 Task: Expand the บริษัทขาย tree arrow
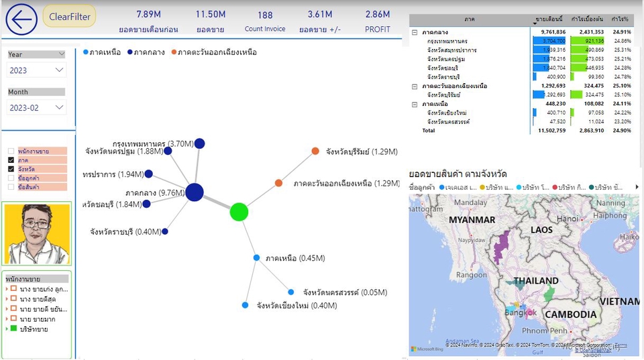tap(7, 328)
